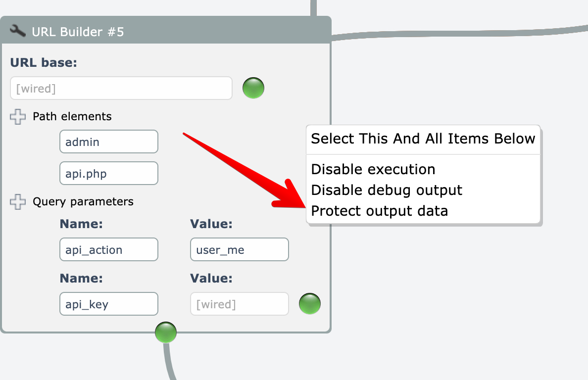Click the user_me value field
This screenshot has height=380, width=588.
click(x=239, y=250)
